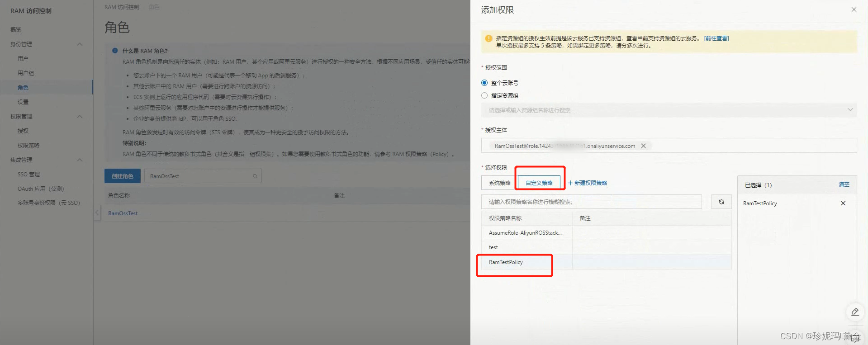Click 新建权限策略 link
Image resolution: width=868 pixels, height=345 pixels.
click(x=587, y=183)
